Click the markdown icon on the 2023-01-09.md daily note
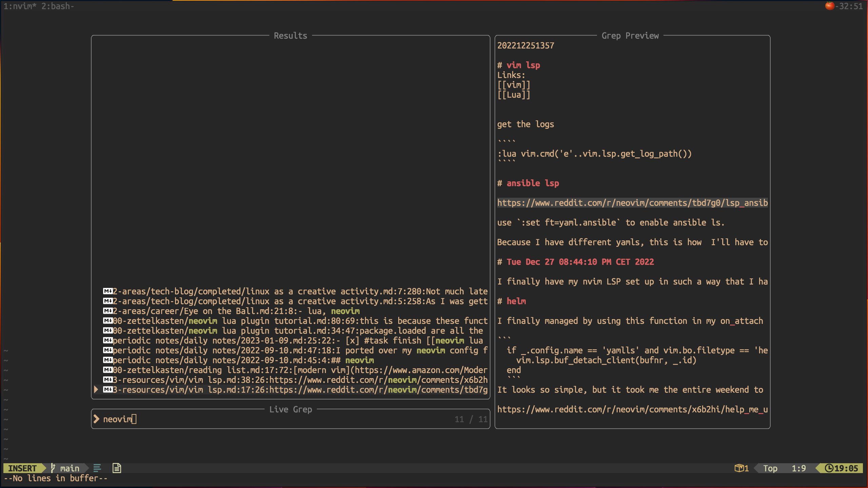The height and width of the screenshot is (488, 868). (x=108, y=340)
